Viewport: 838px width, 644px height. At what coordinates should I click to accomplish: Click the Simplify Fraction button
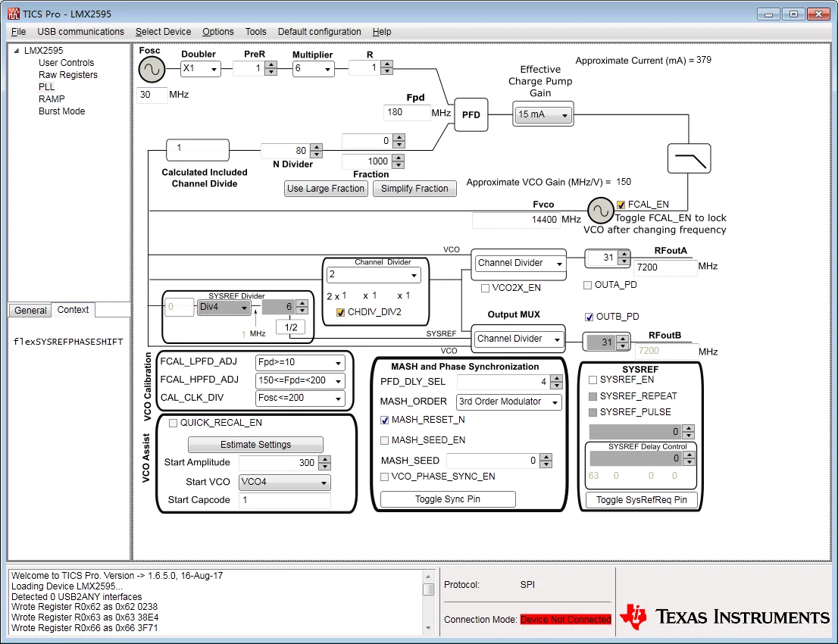[414, 189]
